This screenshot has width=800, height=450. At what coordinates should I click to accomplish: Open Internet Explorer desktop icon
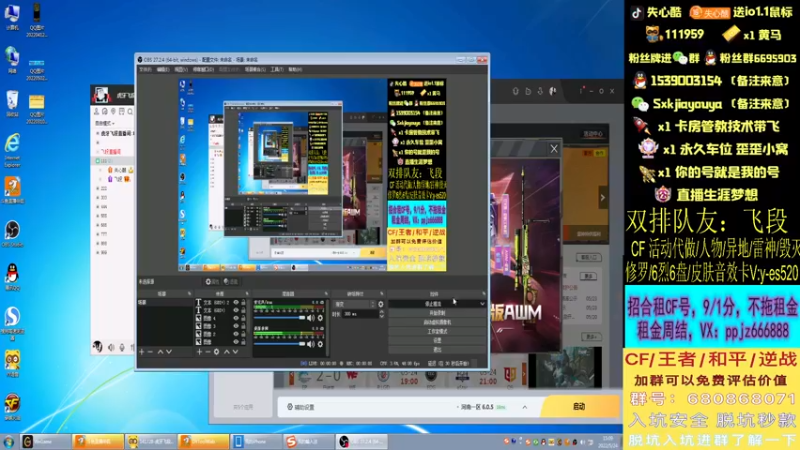[12, 149]
